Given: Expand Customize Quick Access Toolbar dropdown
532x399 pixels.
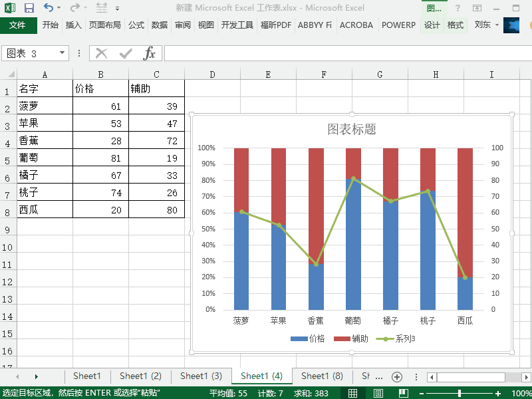Looking at the screenshot, I should click(x=117, y=8).
